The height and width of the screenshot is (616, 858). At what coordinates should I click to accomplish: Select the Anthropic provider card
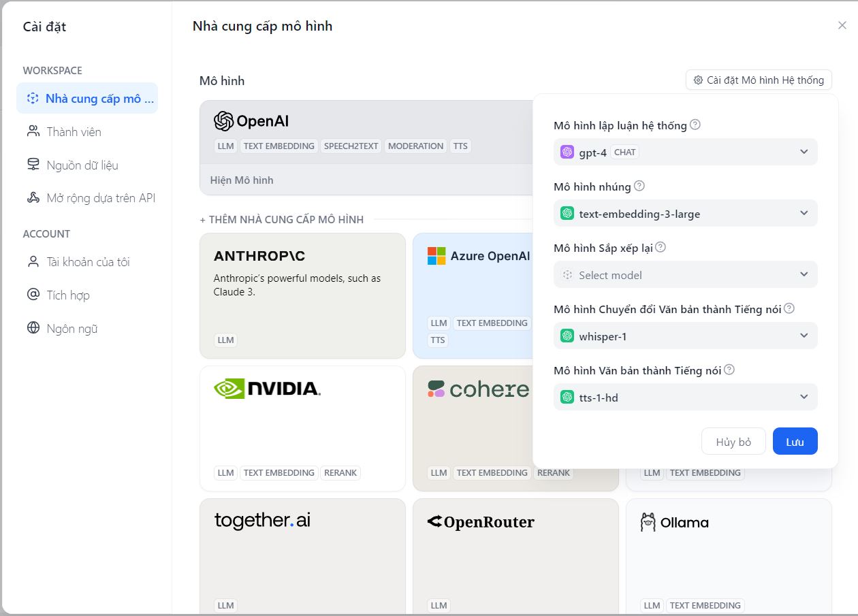tap(302, 295)
